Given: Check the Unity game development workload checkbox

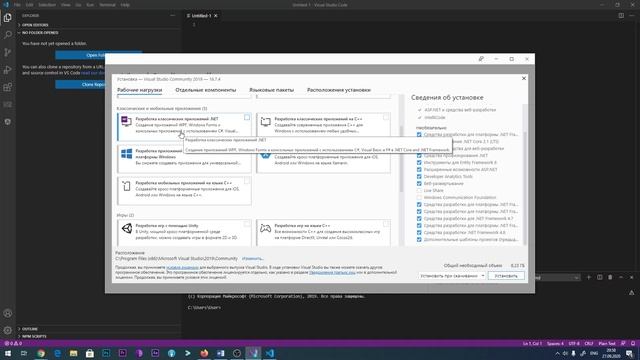Looking at the screenshot, I should pyautogui.click(x=247, y=224).
